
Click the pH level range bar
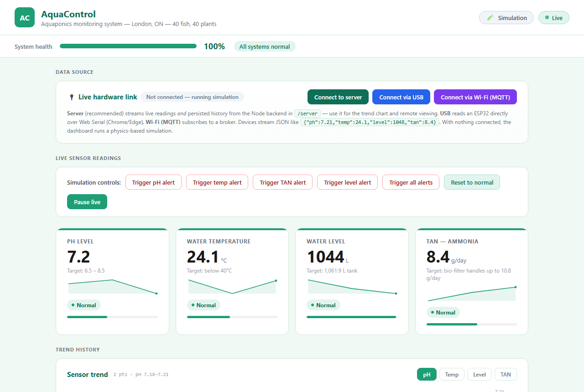tap(112, 317)
